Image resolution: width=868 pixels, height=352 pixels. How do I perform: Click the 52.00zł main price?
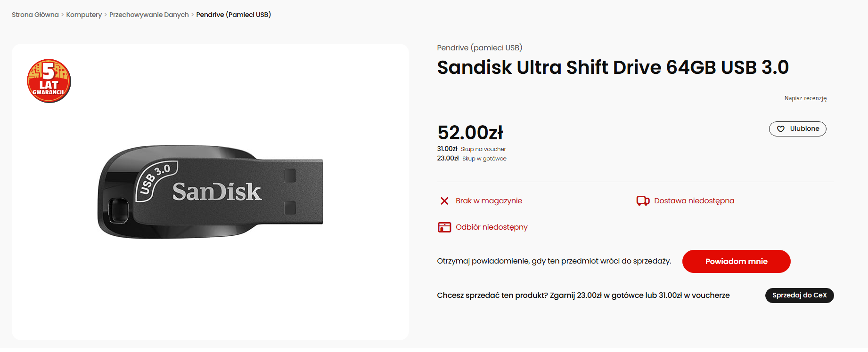pos(470,133)
